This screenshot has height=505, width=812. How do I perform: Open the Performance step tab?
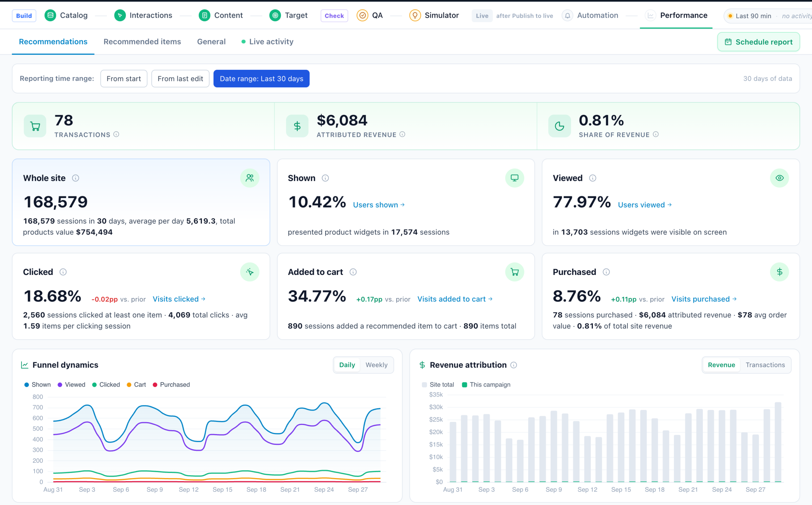(676, 15)
